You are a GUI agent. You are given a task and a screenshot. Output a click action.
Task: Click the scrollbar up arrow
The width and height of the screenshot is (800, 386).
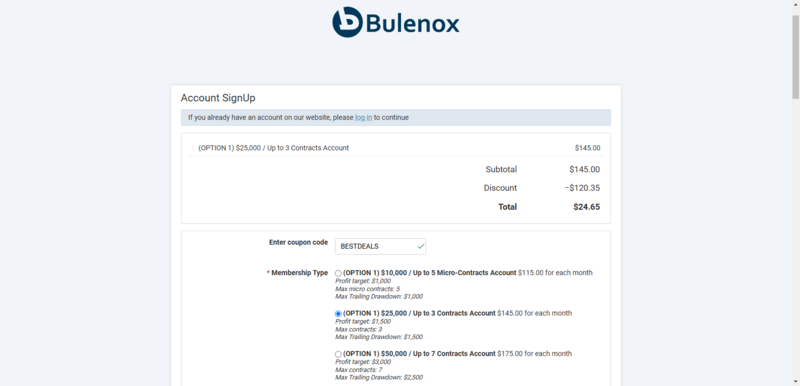795,5
